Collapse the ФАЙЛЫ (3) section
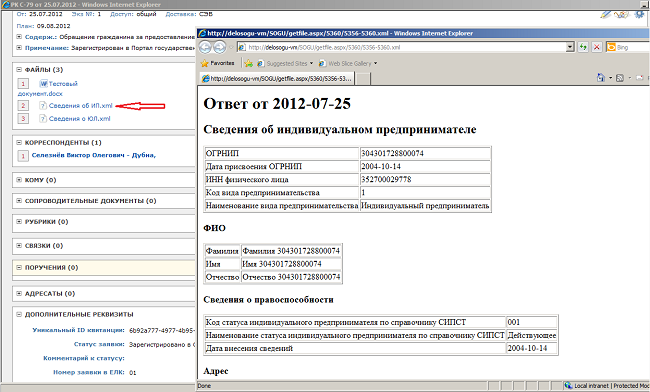650x392 pixels. [x=19, y=70]
